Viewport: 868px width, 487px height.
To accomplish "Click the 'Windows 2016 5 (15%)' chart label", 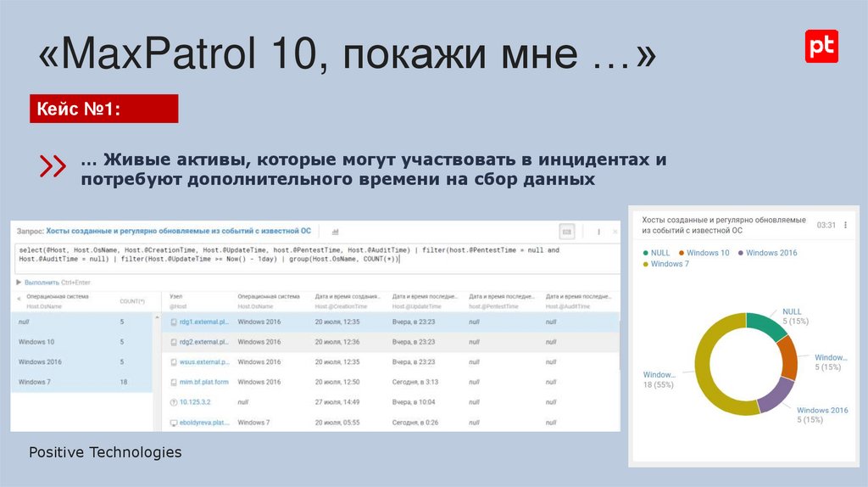I will (822, 415).
